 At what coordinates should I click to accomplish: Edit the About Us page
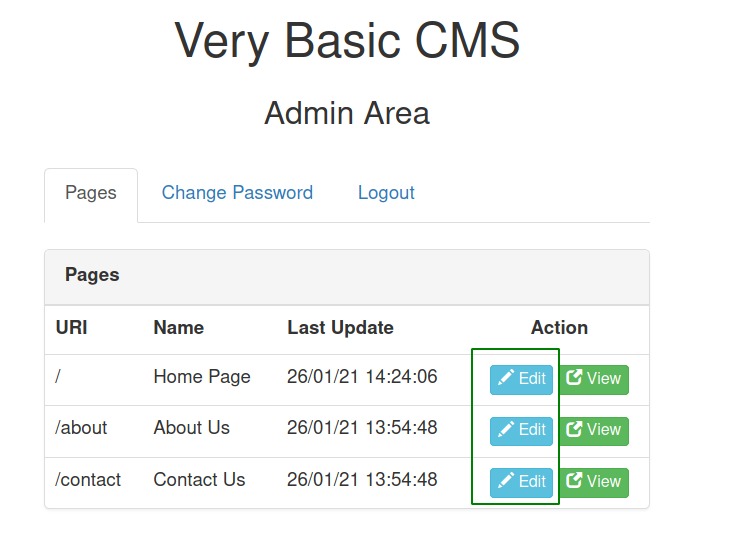click(x=521, y=431)
